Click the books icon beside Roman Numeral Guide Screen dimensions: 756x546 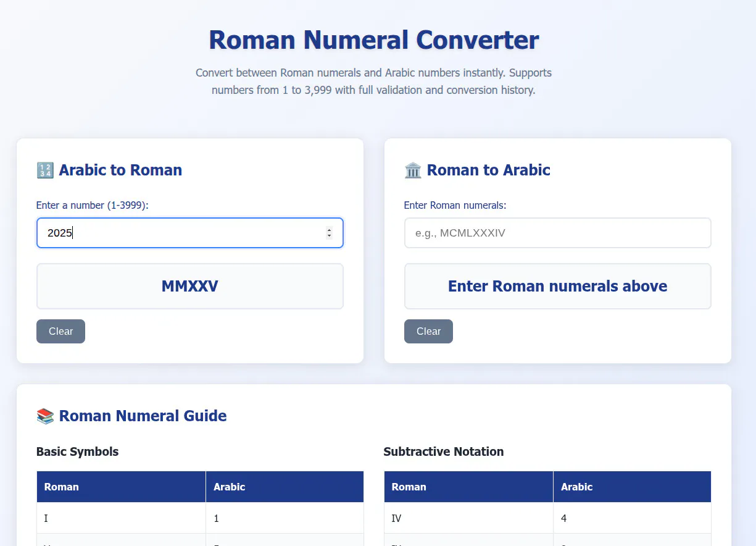[46, 416]
